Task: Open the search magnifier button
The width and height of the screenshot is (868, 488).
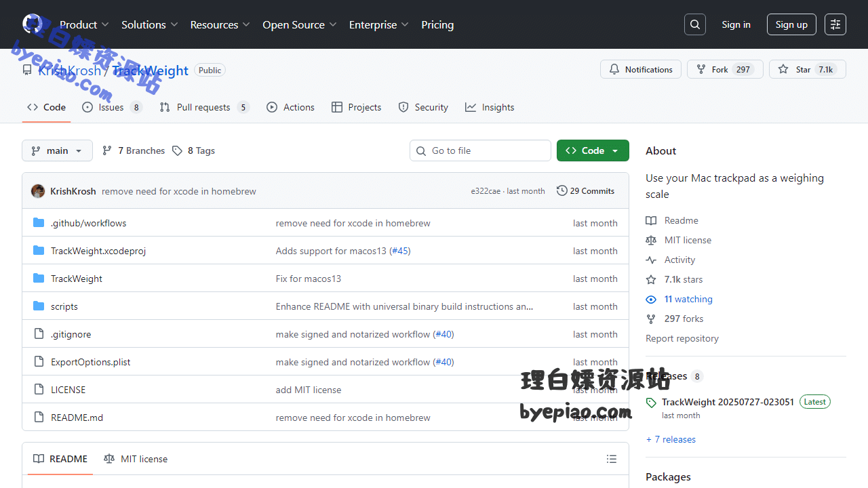Action: 695,24
